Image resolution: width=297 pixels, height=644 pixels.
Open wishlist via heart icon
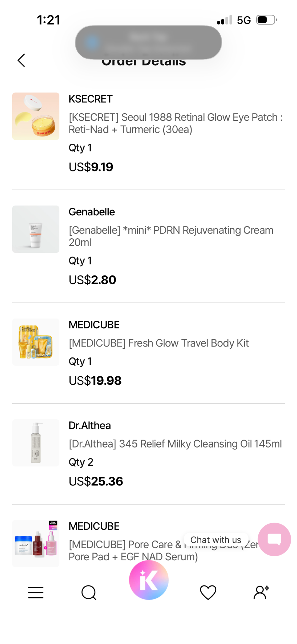coord(208,592)
